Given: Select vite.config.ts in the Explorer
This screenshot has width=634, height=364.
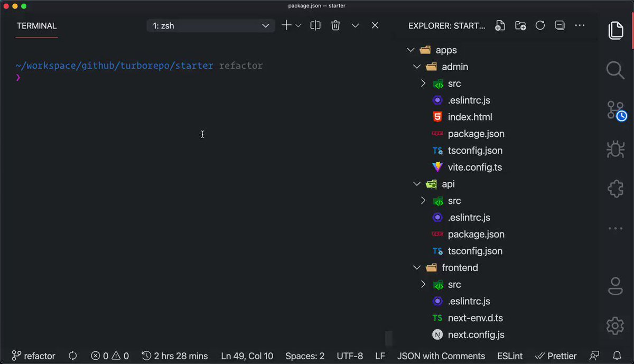Looking at the screenshot, I should [474, 167].
